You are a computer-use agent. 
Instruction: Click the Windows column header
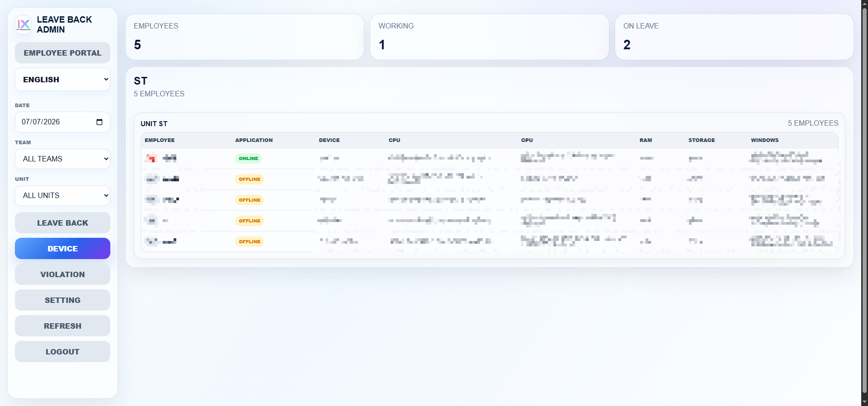[765, 140]
